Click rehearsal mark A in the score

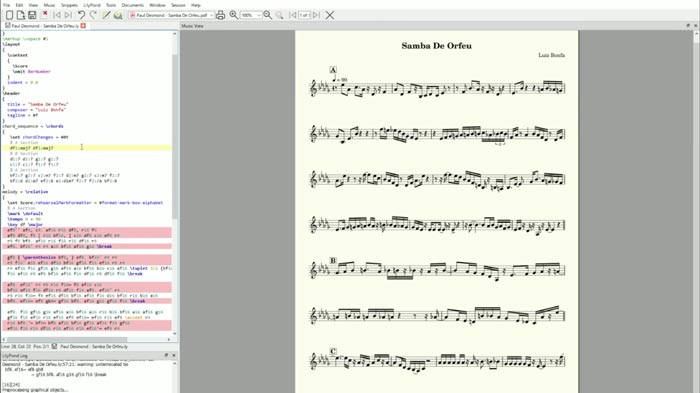point(333,70)
